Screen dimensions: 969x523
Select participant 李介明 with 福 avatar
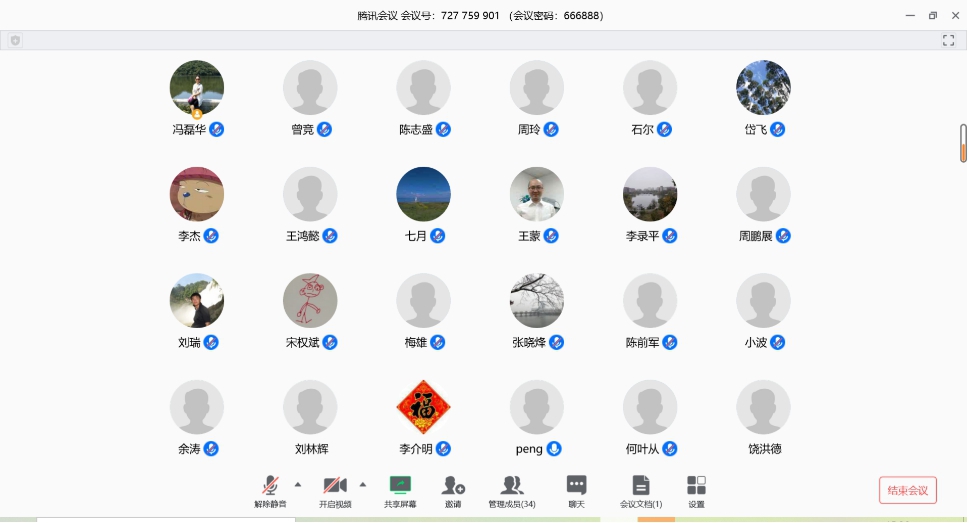(423, 407)
